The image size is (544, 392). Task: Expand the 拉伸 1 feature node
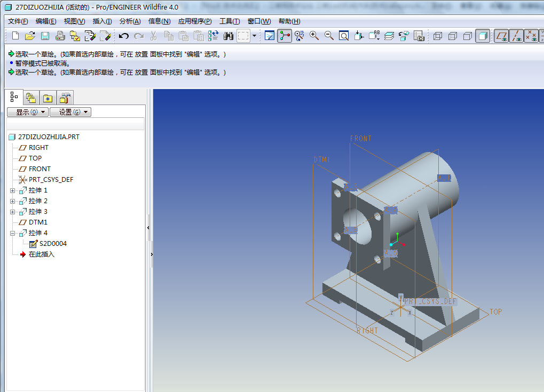pos(12,190)
